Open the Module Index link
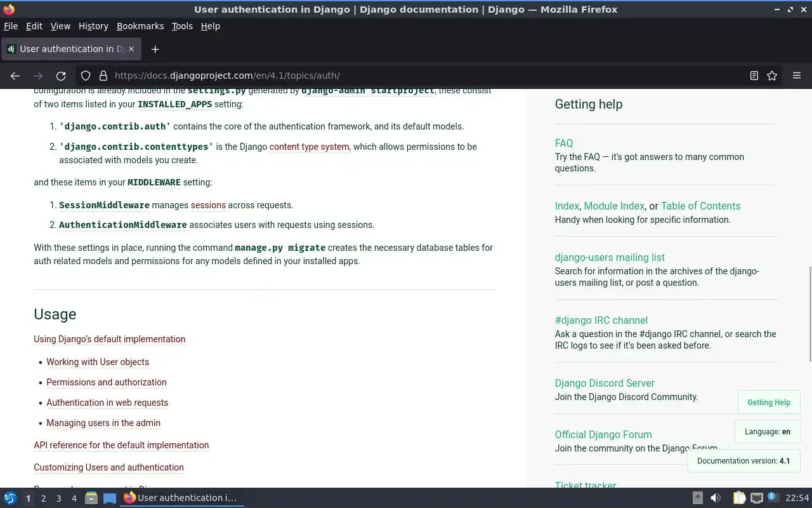812x508 pixels. pyautogui.click(x=614, y=206)
